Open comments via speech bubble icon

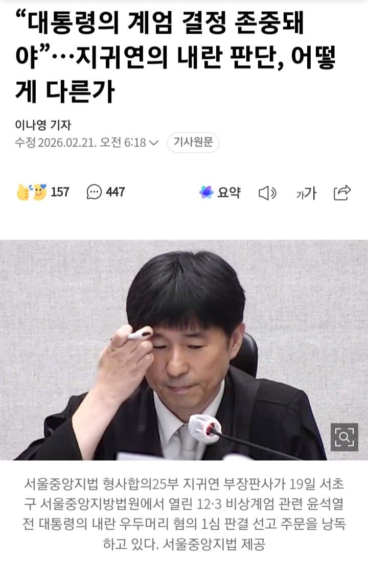94,192
